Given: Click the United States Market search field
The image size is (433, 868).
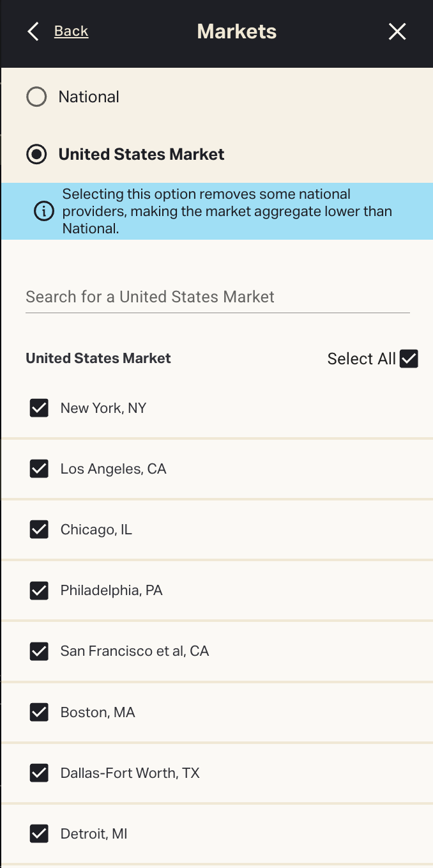Looking at the screenshot, I should pyautogui.click(x=217, y=297).
